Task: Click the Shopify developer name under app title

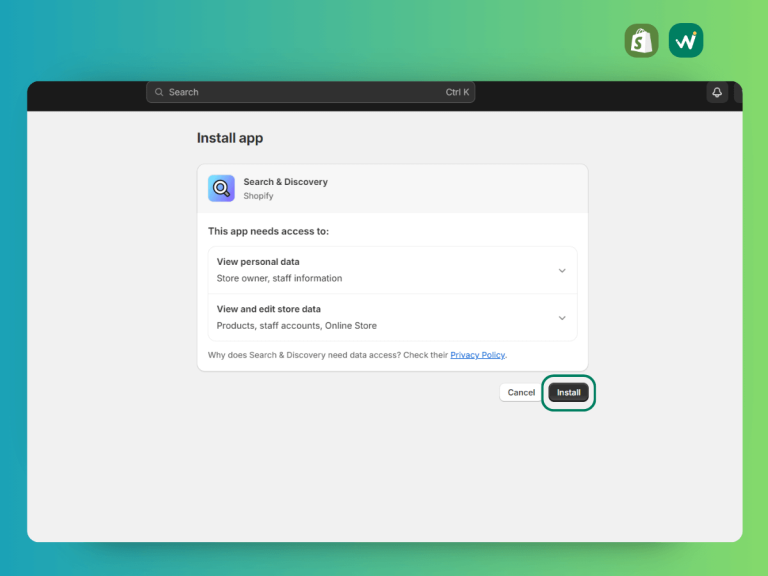Action: (x=258, y=196)
